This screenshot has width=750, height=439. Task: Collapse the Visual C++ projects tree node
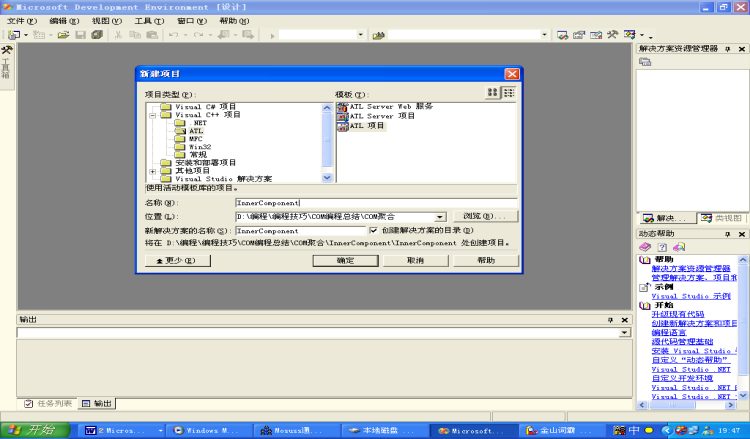153,115
